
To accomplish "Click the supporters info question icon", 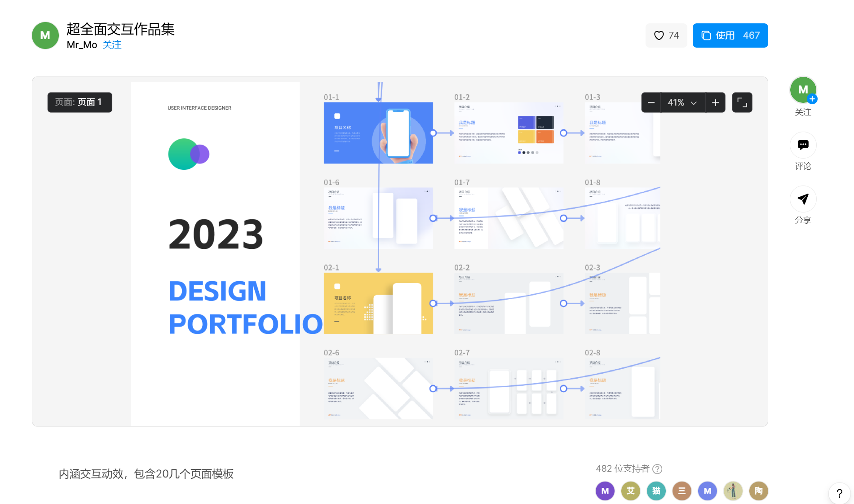I will pyautogui.click(x=657, y=469).
